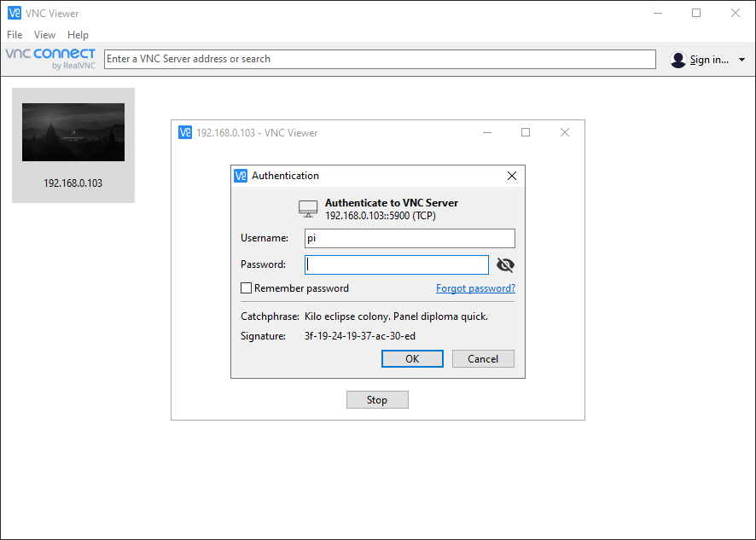This screenshot has height=540, width=756.
Task: Open the View menu
Action: [x=44, y=35]
